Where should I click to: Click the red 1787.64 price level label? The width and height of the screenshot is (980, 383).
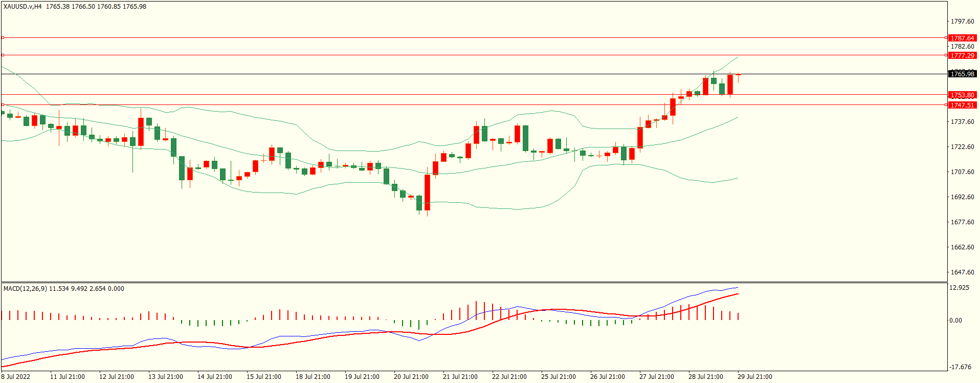click(962, 38)
